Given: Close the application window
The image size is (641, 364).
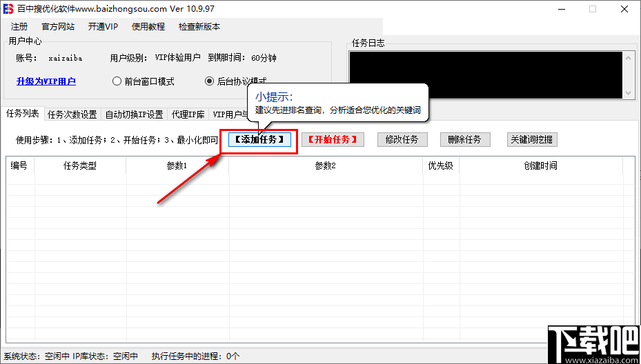Looking at the screenshot, I should pos(624,9).
